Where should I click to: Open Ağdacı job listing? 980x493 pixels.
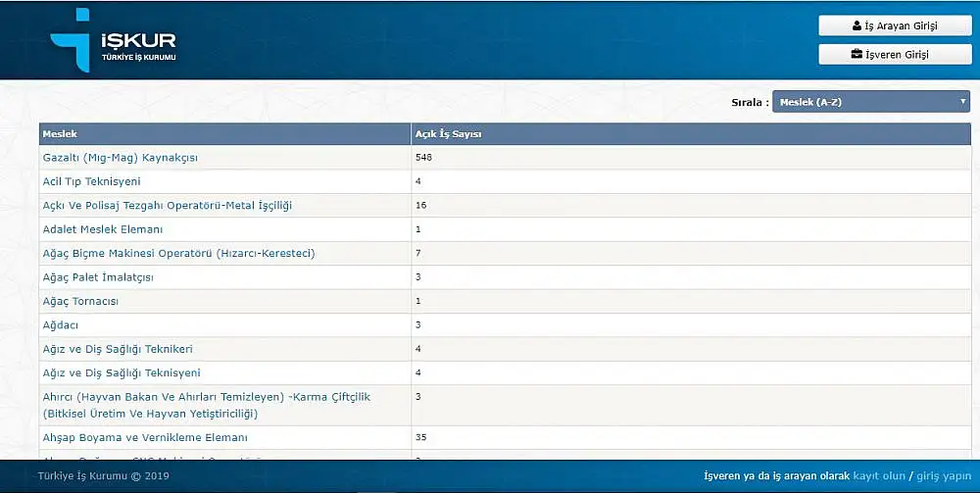coord(60,325)
